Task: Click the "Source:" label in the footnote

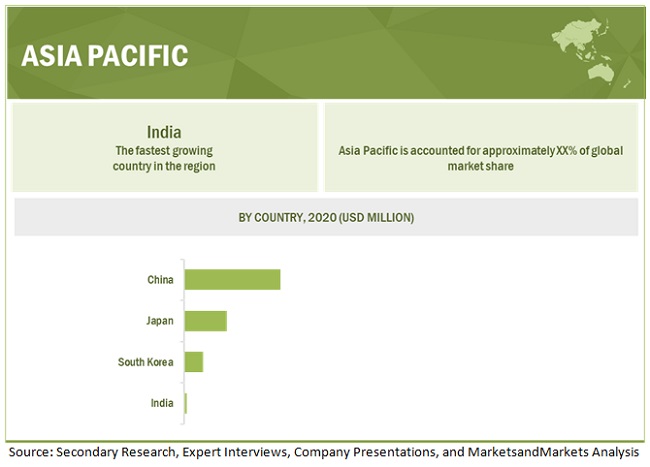Action: click(30, 453)
